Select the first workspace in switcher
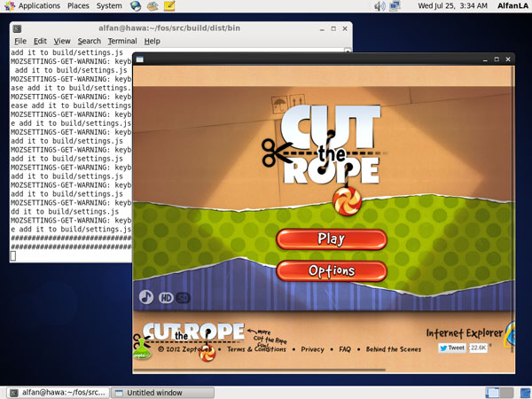Viewport: 532px width, 399px height. coord(492,393)
